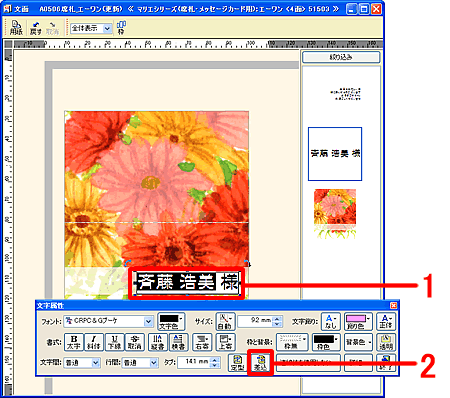Click the 透明 transparent background button
This screenshot has height=398, width=450.
click(386, 342)
